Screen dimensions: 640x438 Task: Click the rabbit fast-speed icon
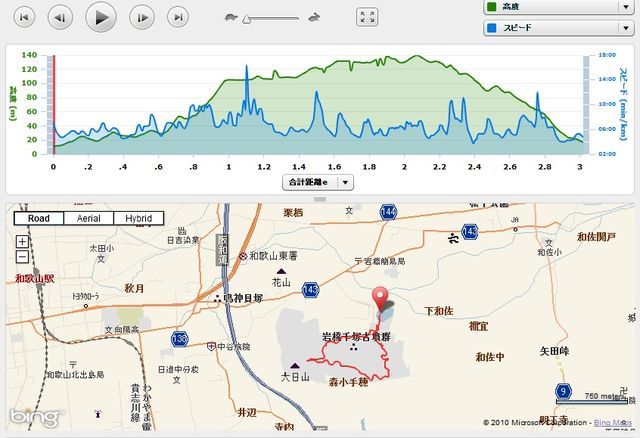pos(314,17)
